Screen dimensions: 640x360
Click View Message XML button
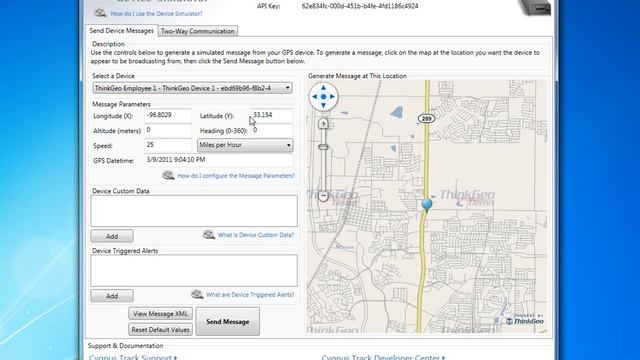pos(160,314)
